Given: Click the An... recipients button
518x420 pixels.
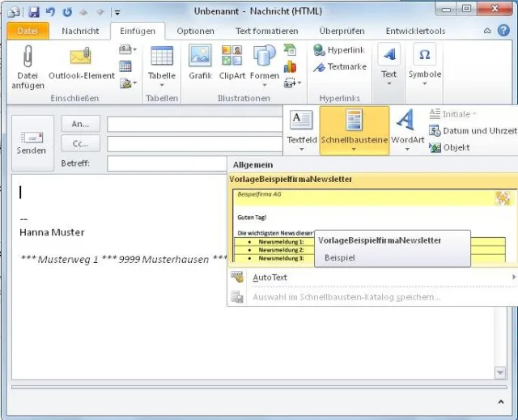Looking at the screenshot, I should pos(80,124).
